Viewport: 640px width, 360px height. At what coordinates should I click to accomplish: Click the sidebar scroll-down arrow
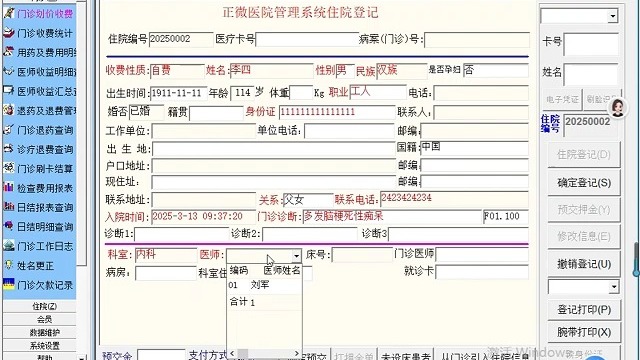click(x=82, y=358)
